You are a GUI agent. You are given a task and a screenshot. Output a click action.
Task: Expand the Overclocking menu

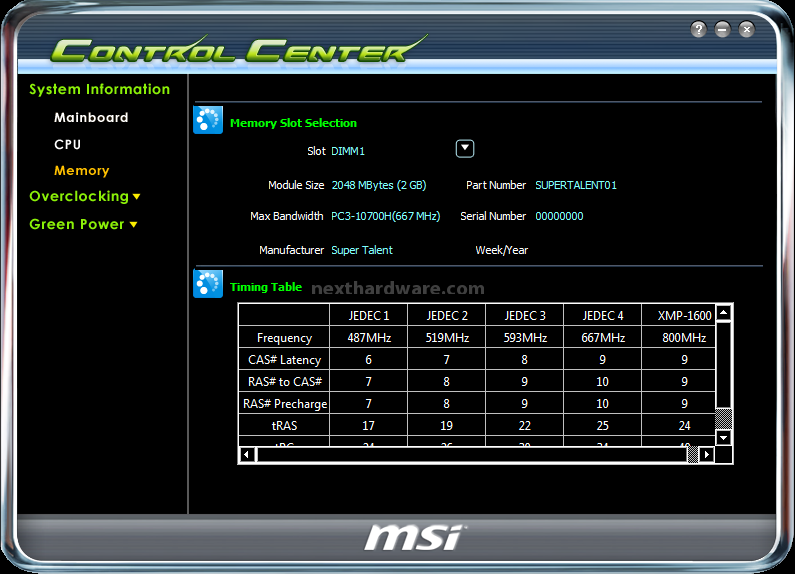click(x=85, y=196)
